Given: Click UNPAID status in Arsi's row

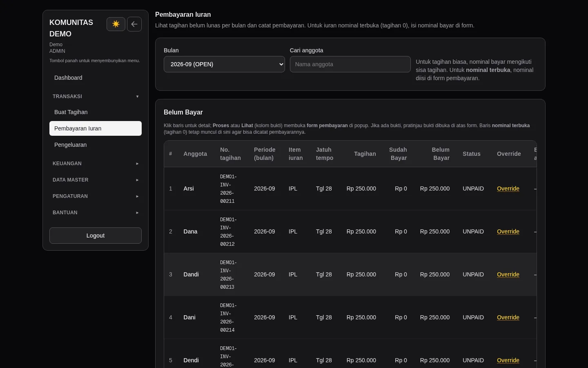Looking at the screenshot, I should click(x=473, y=188).
